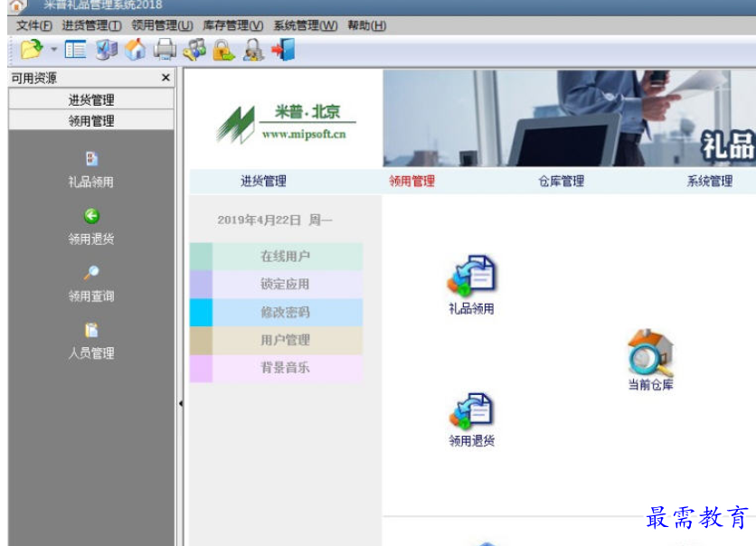Image resolution: width=756 pixels, height=546 pixels.
Task: Click the padlock lock toolbar icon
Action: click(x=223, y=49)
